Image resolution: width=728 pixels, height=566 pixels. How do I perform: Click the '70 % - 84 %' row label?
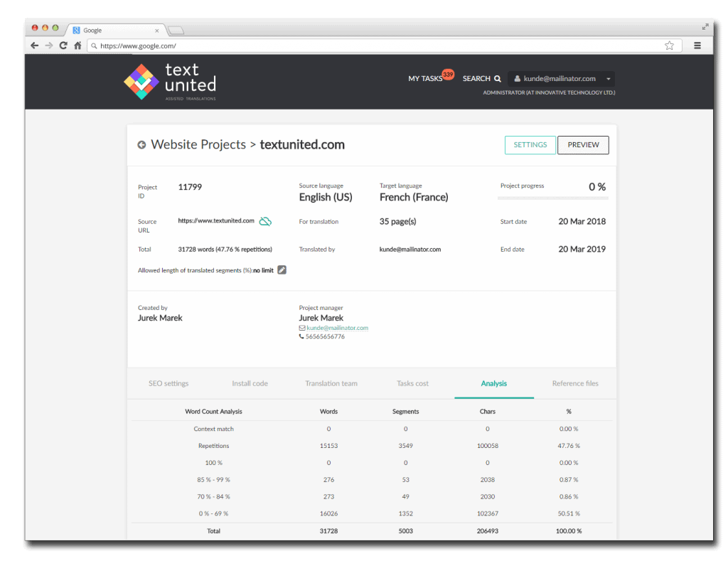click(x=213, y=497)
